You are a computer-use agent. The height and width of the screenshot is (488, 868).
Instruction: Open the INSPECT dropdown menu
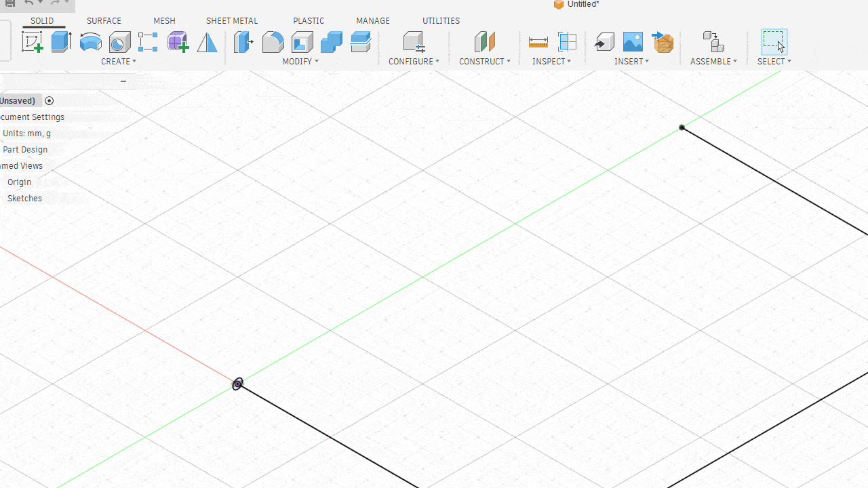coord(551,62)
